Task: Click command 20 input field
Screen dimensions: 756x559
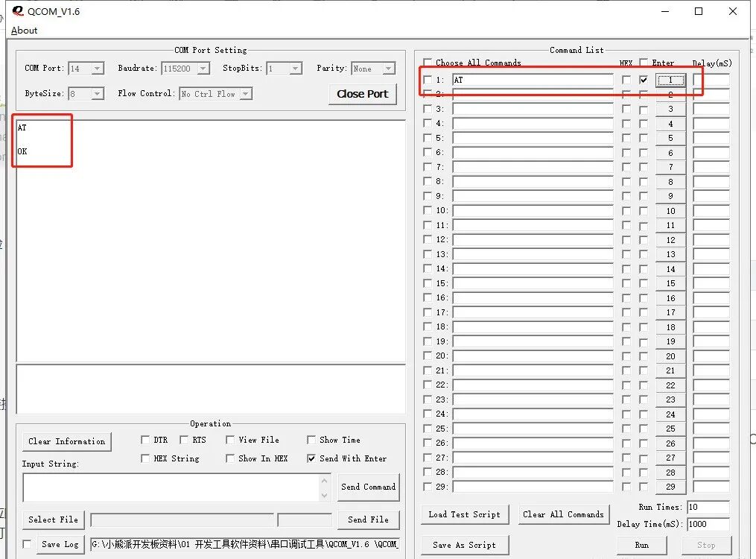Action: [533, 356]
